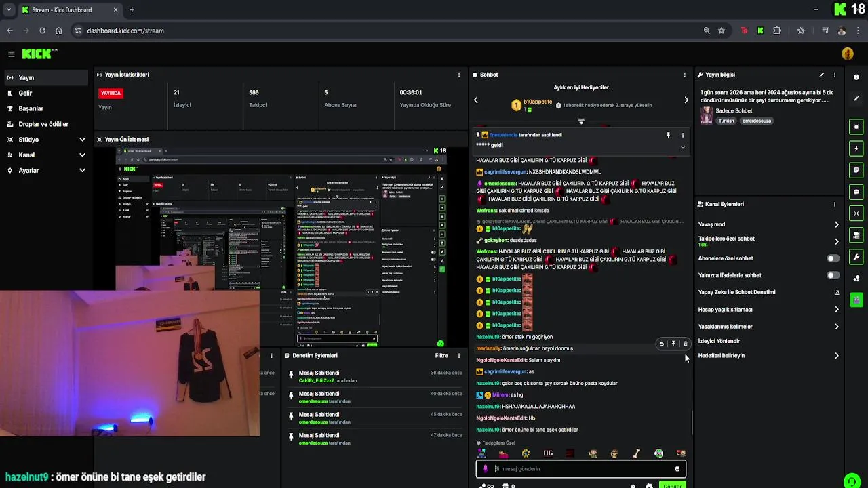Show previous top gifter with left arrow

(x=476, y=100)
